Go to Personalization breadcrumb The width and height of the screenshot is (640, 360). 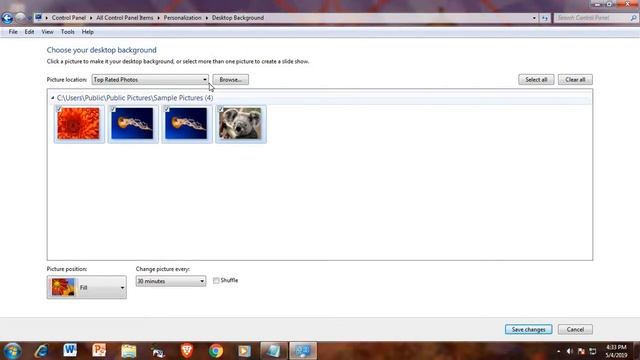(x=182, y=18)
